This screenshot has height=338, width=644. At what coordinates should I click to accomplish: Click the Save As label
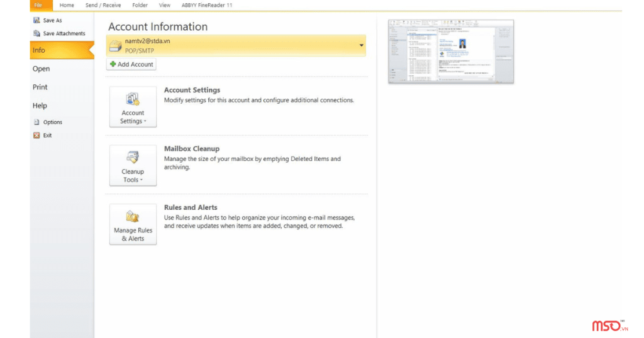pos(53,20)
